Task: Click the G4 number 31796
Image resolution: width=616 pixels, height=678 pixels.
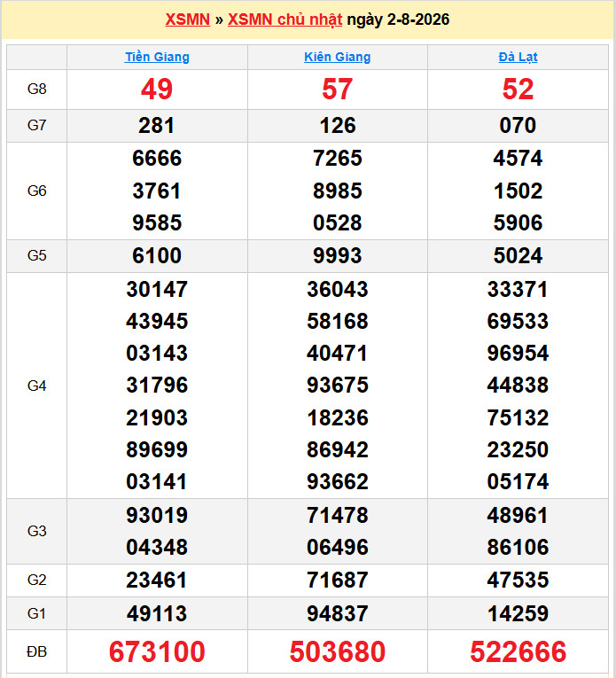Action: tap(157, 386)
